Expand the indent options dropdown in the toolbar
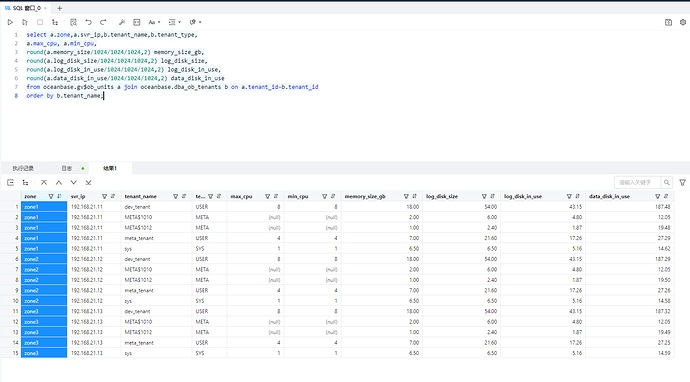The width and height of the screenshot is (690, 382). tap(175, 22)
